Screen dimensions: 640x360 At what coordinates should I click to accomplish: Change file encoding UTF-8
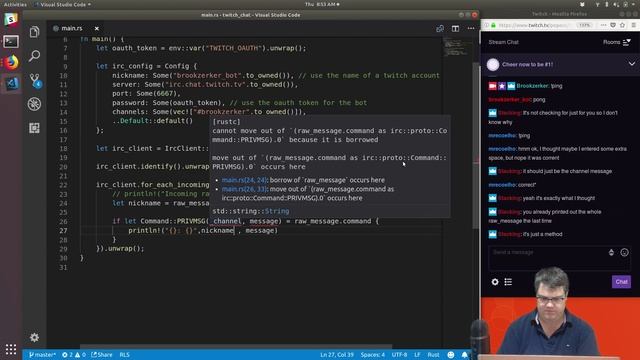coord(399,355)
